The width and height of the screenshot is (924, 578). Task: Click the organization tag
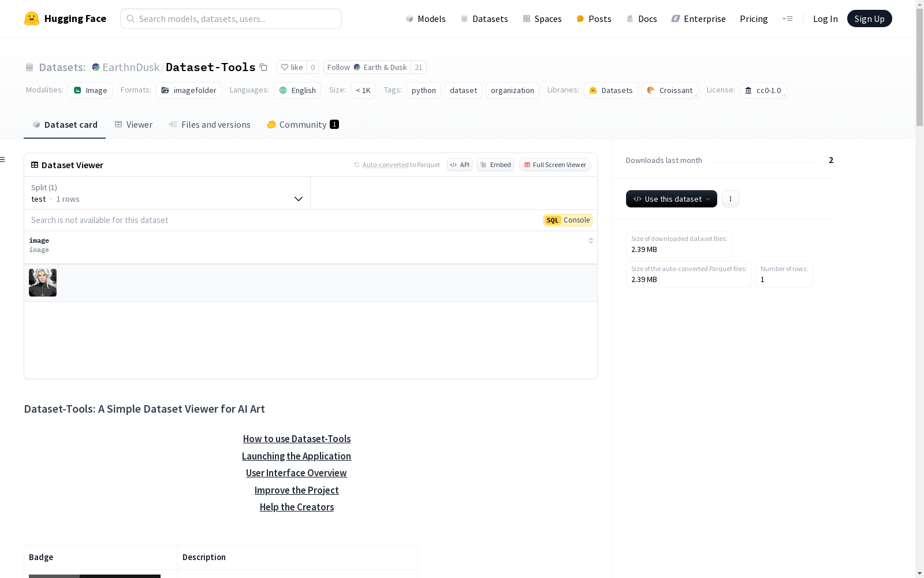[512, 90]
